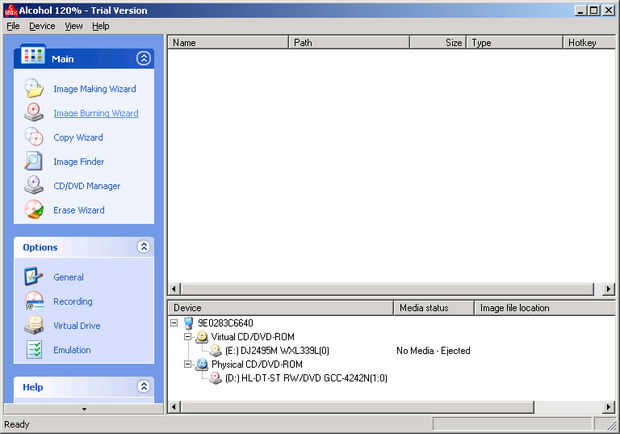Select the E: DJ2495M WXL339L virtual drive

point(277,351)
